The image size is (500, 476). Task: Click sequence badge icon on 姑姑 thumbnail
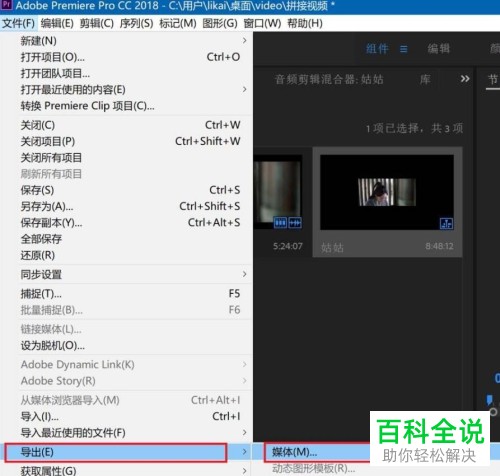coord(446,223)
